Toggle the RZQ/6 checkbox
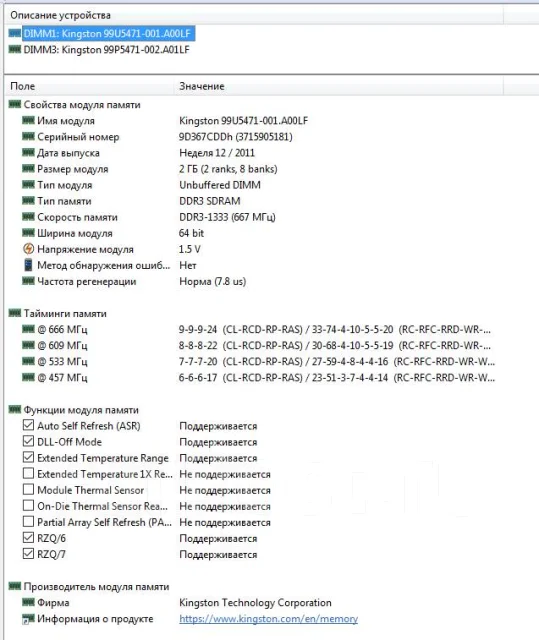This screenshot has width=539, height=640. [x=28, y=538]
